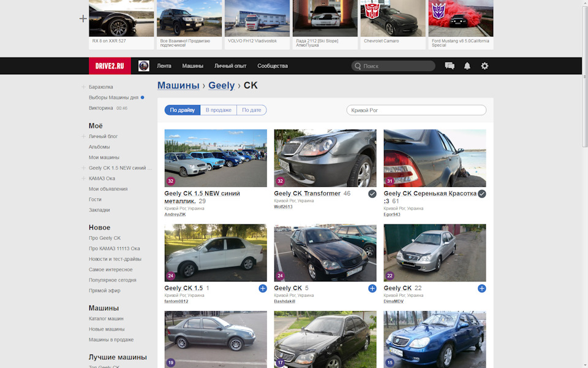Open user profile DimaMDV
The width and height of the screenshot is (588, 368).
(x=393, y=301)
